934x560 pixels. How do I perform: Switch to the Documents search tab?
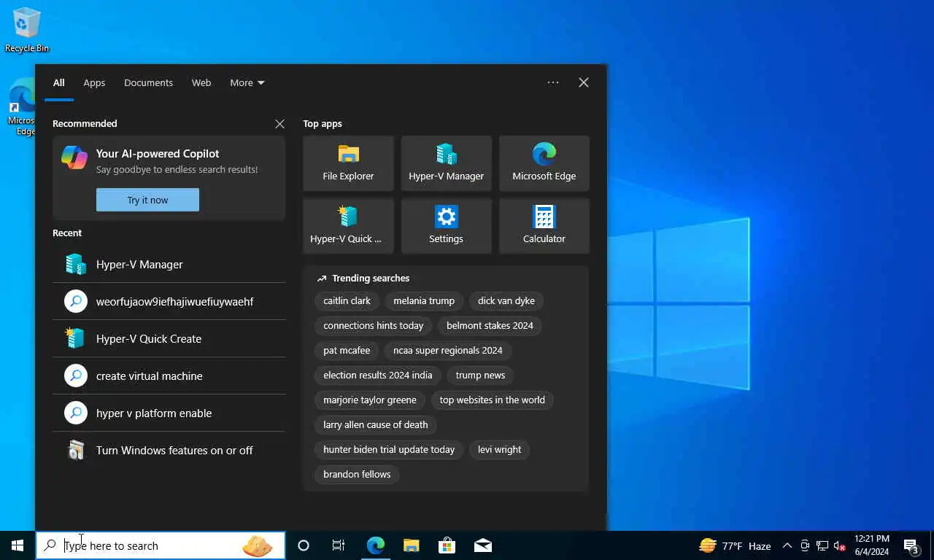point(148,82)
